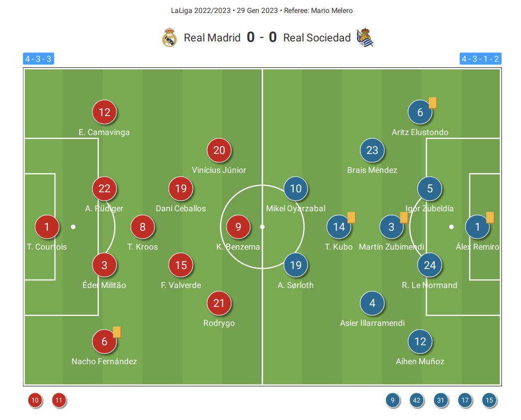Click Mikel Oyarzabal's number 10 marker
The width and height of the screenshot is (521, 420).
(296, 189)
